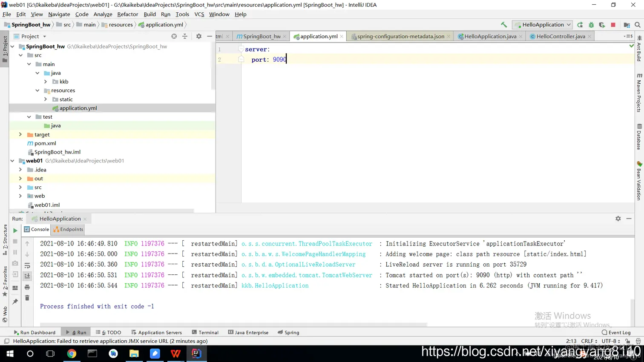Screen dimensions: 644x362
Task: Rerun HelloApplication from the top toolbar
Action: coord(580,25)
